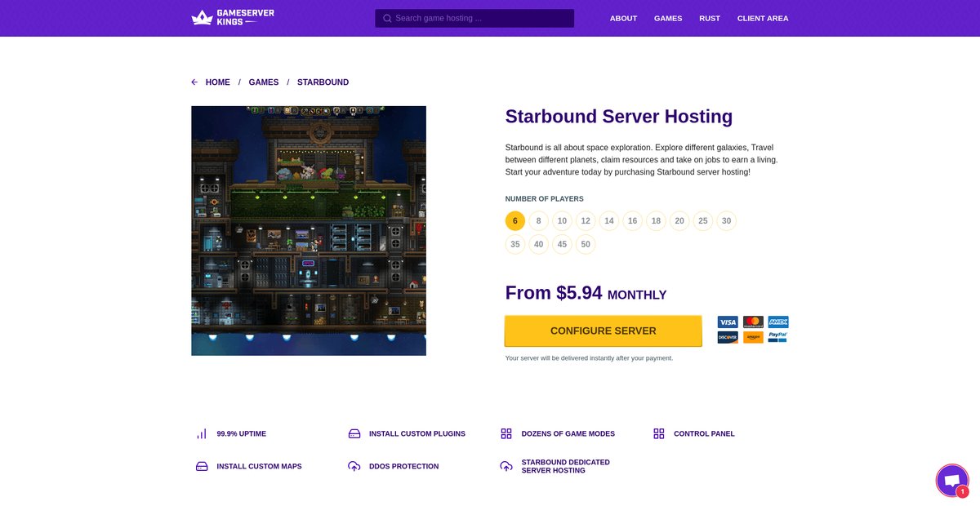Go to CLIENT AREA
The height and width of the screenshot is (506, 980).
click(x=763, y=18)
